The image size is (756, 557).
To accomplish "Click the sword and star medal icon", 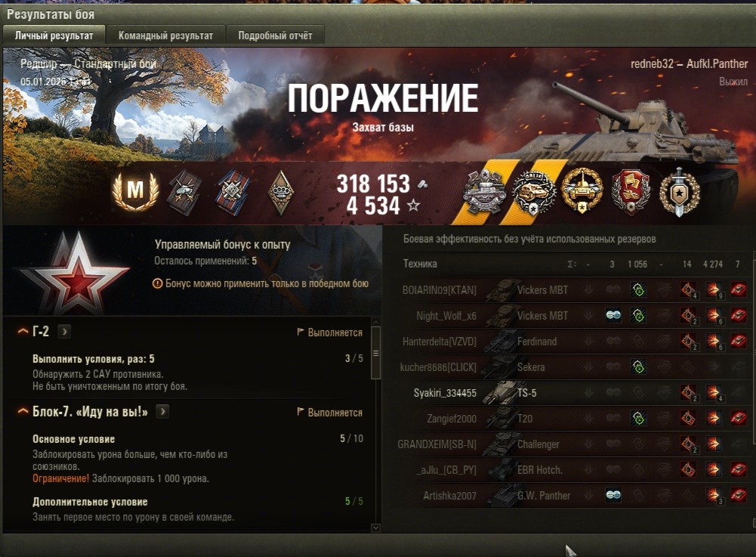I will pyautogui.click(x=679, y=193).
